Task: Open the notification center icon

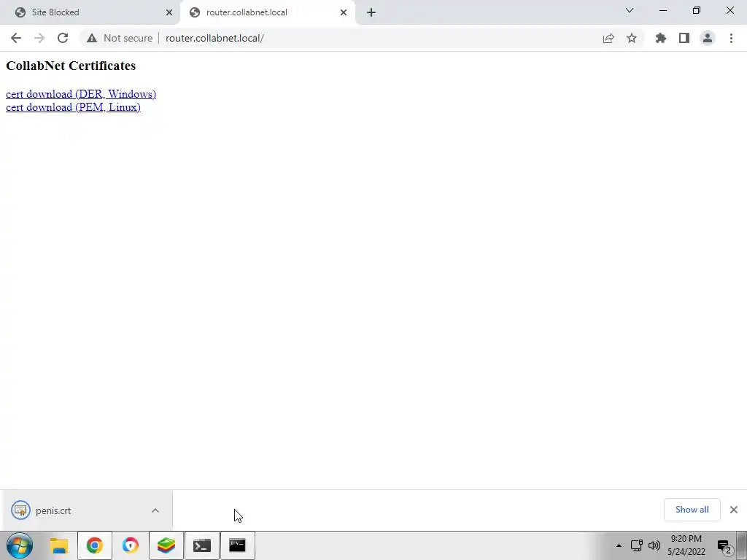Action: pos(724,546)
